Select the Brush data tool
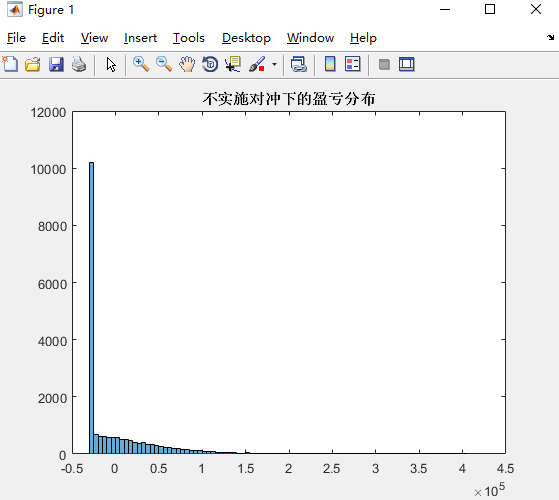Viewport: 559px width, 500px height. (257, 65)
